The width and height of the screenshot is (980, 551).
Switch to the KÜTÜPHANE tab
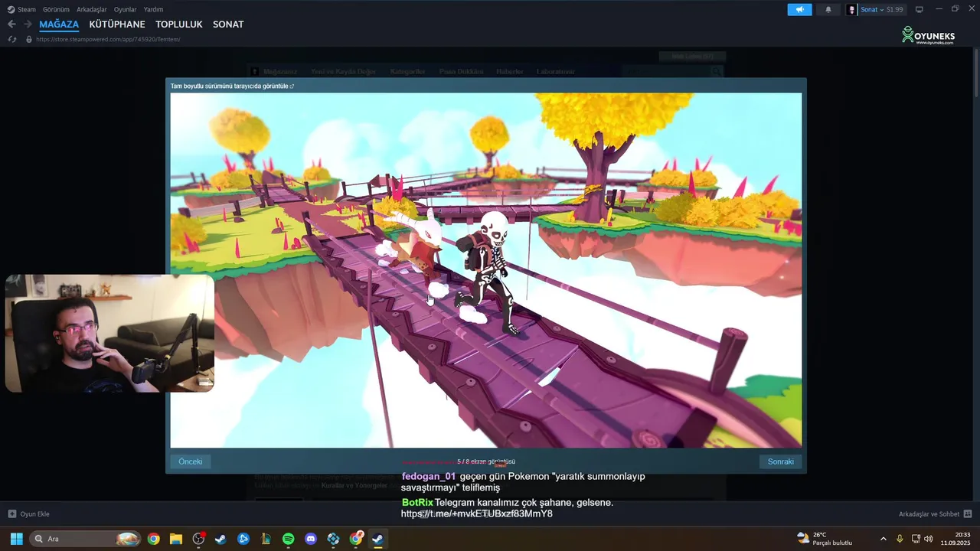pyautogui.click(x=117, y=24)
